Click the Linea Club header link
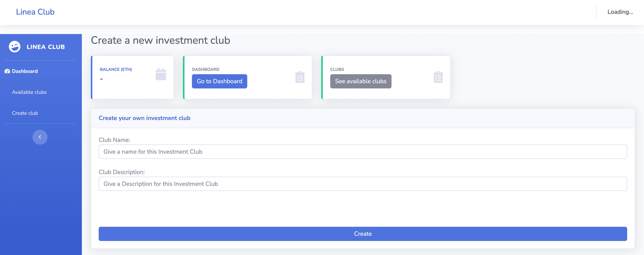The image size is (644, 255). click(x=35, y=12)
